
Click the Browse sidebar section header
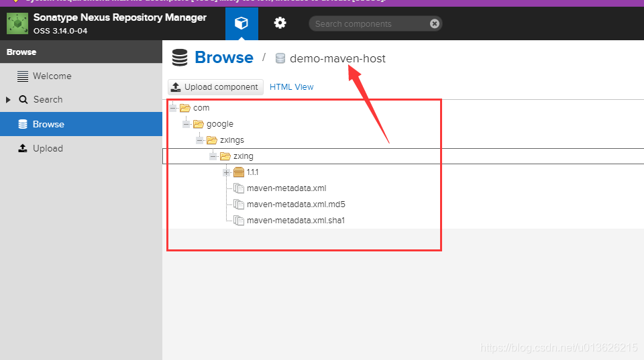pyautogui.click(x=81, y=52)
